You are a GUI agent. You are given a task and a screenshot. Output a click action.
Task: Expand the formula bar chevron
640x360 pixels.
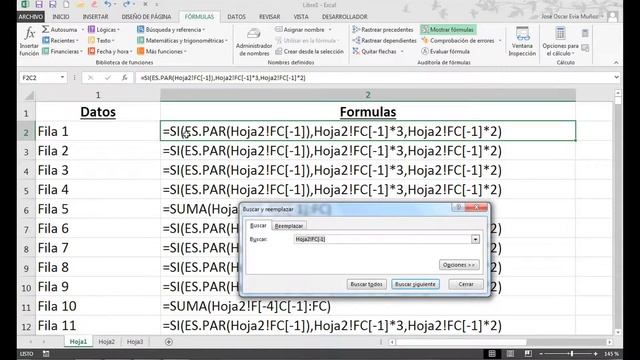pos(616,77)
